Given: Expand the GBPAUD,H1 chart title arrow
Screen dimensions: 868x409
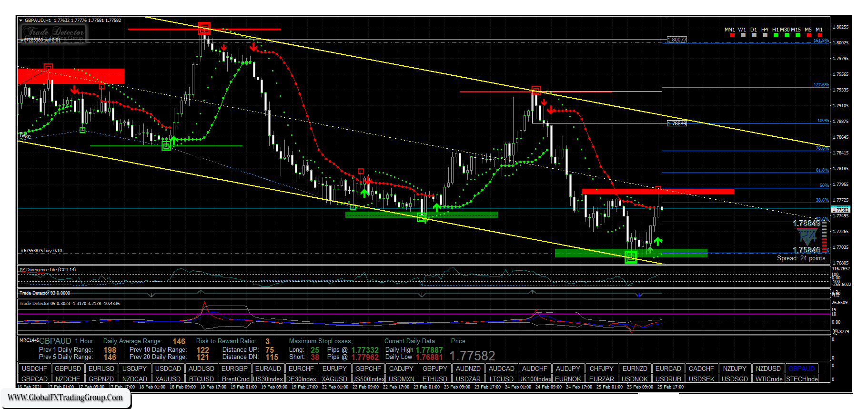Looking at the screenshot, I should tap(20, 20).
